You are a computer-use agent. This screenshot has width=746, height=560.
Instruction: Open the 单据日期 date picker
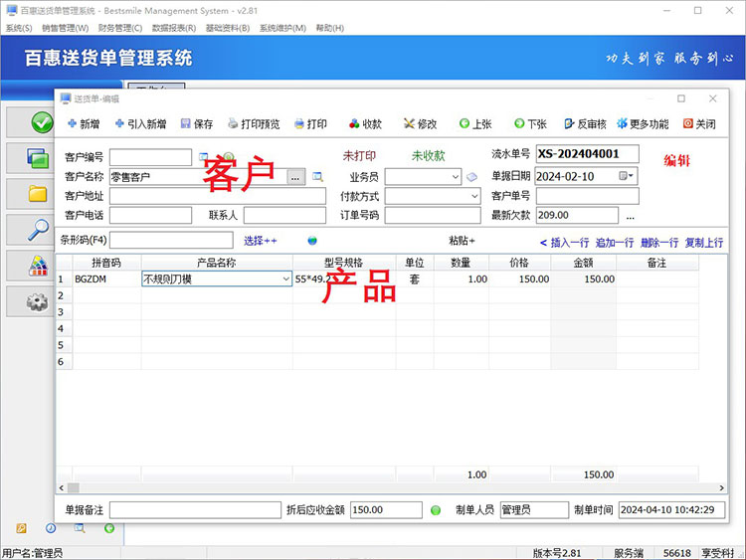(627, 176)
